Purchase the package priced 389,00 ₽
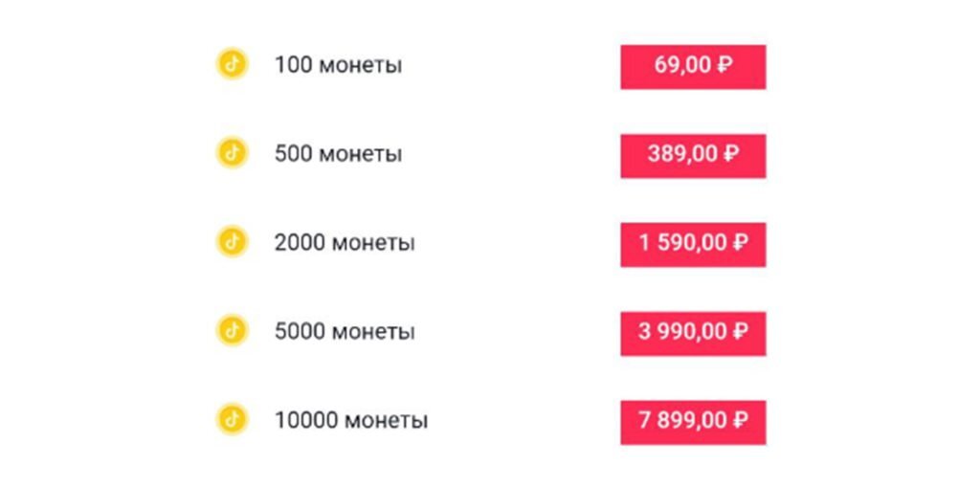Screen dimensions: 980x487 coord(693,156)
